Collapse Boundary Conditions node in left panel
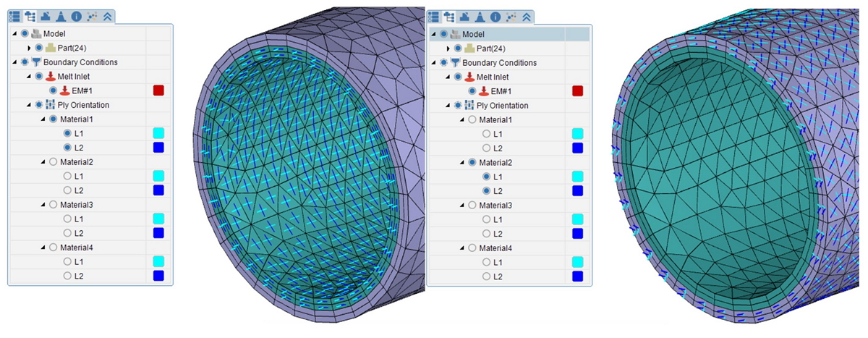Viewport: 868px width, 338px height. point(16,62)
